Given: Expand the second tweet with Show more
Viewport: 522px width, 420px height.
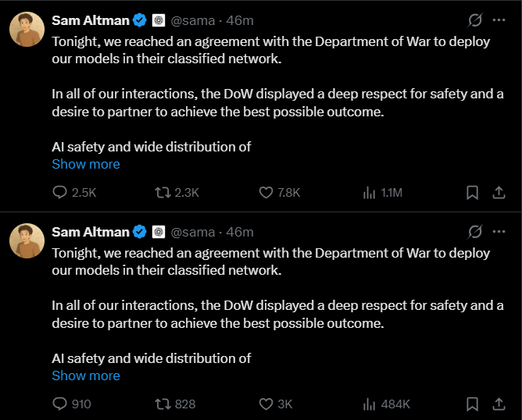Looking at the screenshot, I should click(x=86, y=376).
